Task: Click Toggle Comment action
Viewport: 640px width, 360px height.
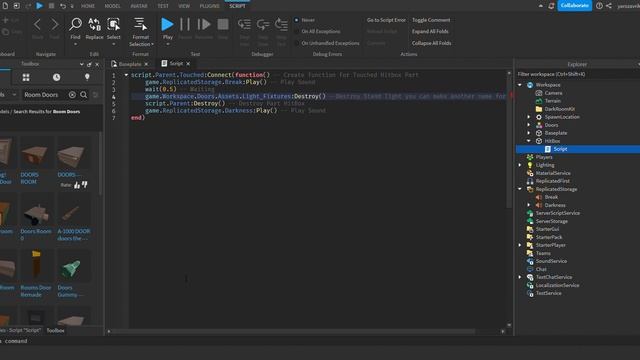Action: (431, 20)
